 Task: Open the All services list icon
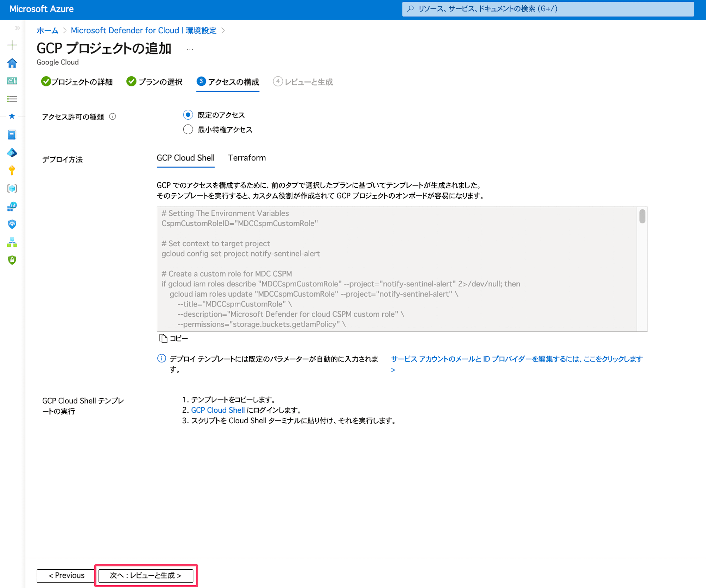pos(12,99)
